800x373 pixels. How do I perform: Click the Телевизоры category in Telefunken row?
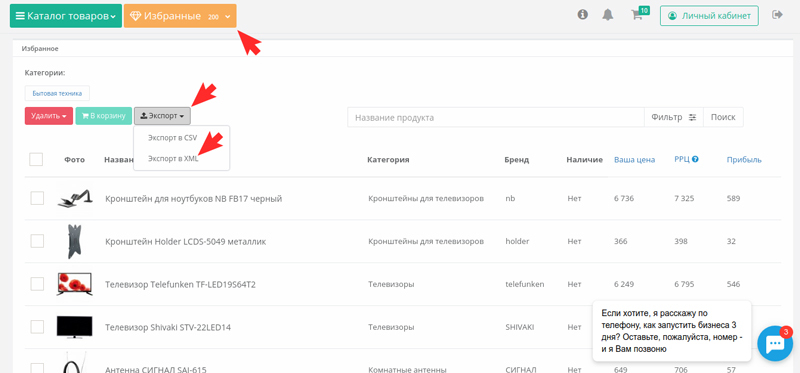pyautogui.click(x=391, y=284)
